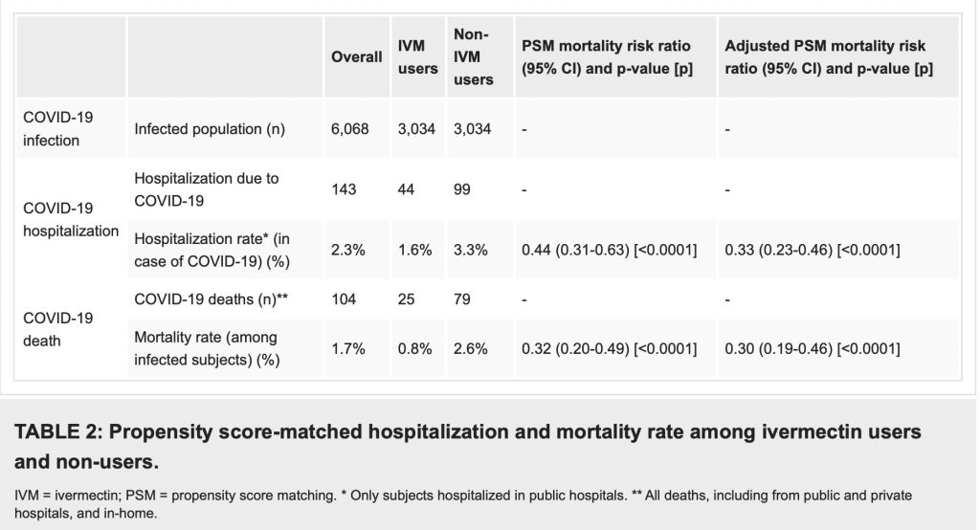This screenshot has height=530, width=980.
Task: Click the overall hospitalization count 143
Action: pos(344,189)
